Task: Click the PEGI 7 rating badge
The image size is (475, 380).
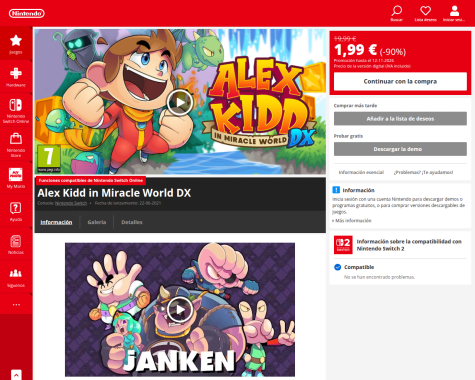Action: 49,159
